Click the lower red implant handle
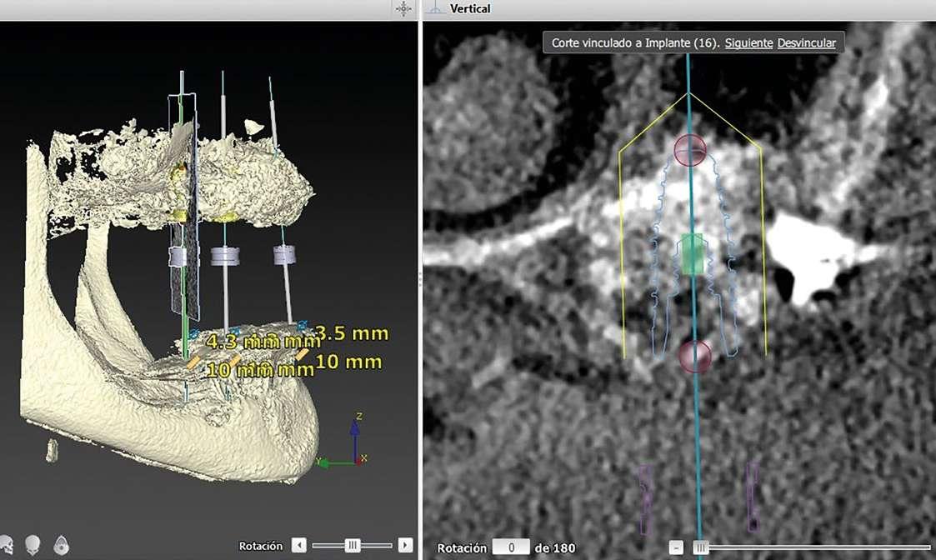 tap(695, 357)
